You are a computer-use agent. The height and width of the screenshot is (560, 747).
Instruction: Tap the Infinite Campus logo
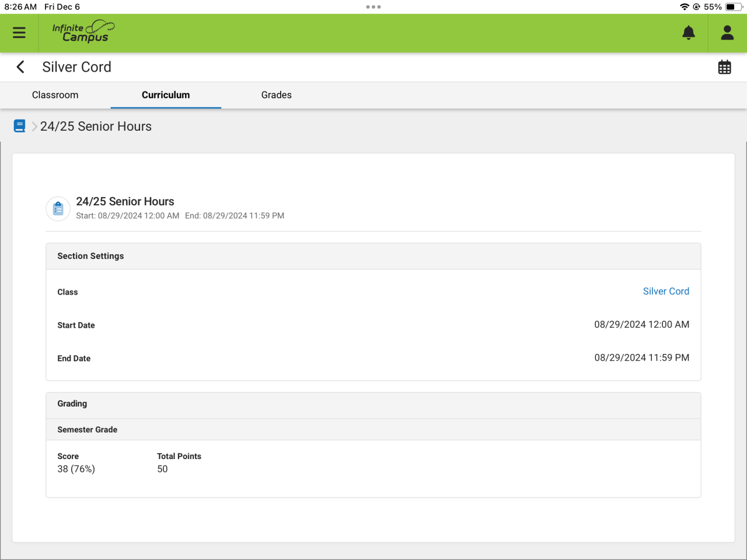tap(83, 32)
